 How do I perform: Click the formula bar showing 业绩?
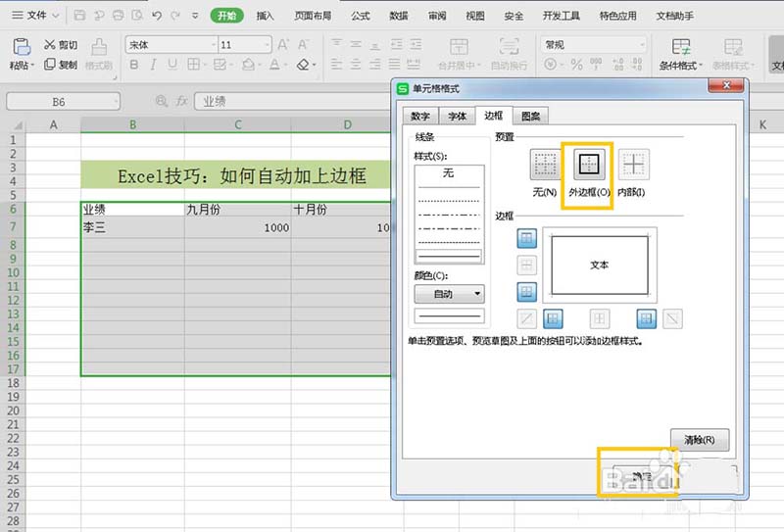coord(292,102)
